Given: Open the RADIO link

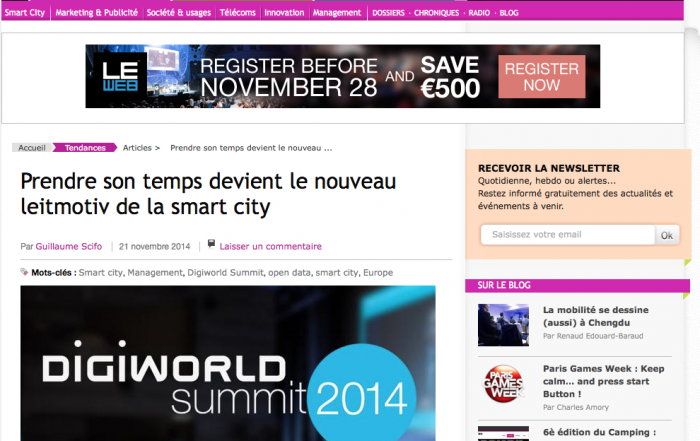Looking at the screenshot, I should pyautogui.click(x=479, y=13).
